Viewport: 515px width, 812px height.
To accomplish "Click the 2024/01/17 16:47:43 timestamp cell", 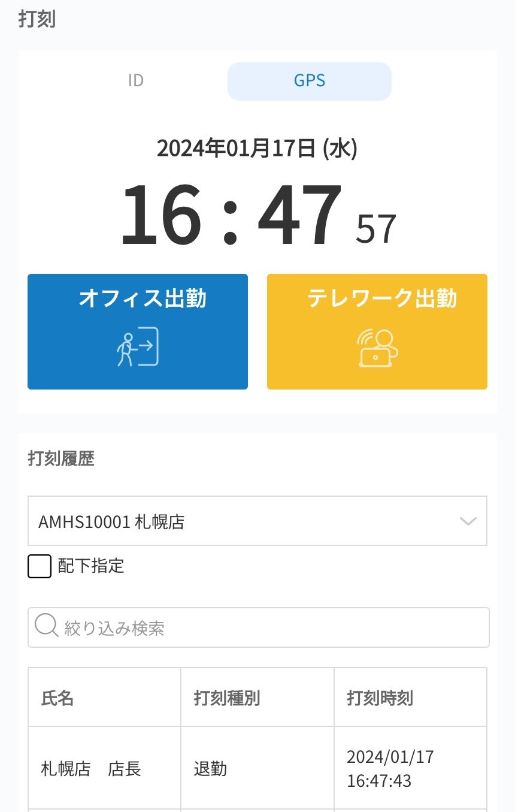I will tap(390, 769).
